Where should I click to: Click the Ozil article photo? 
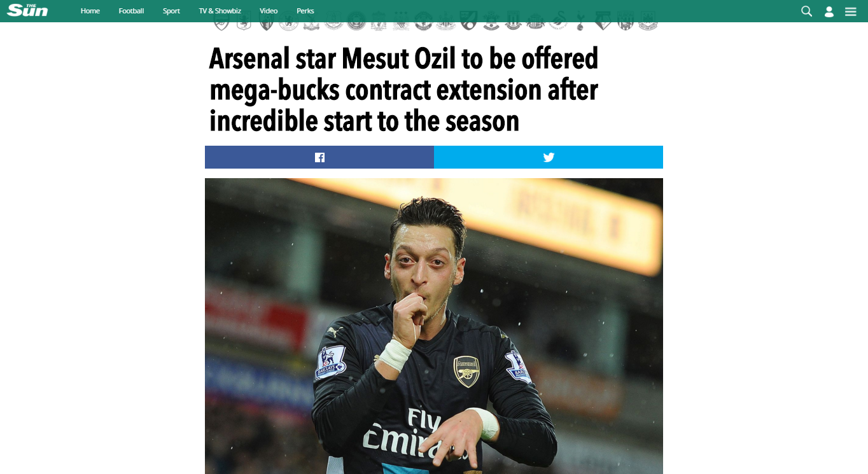(434, 326)
